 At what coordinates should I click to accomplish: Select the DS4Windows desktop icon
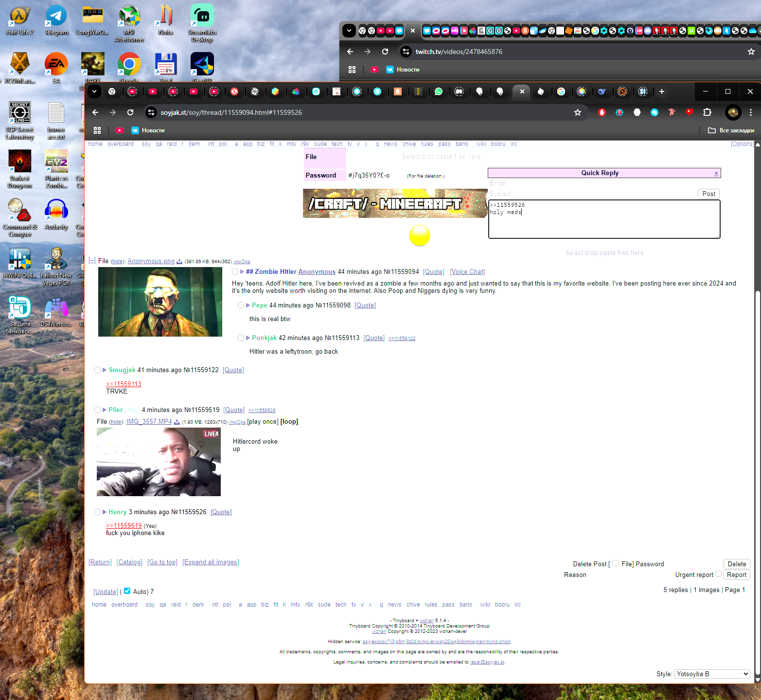56,311
